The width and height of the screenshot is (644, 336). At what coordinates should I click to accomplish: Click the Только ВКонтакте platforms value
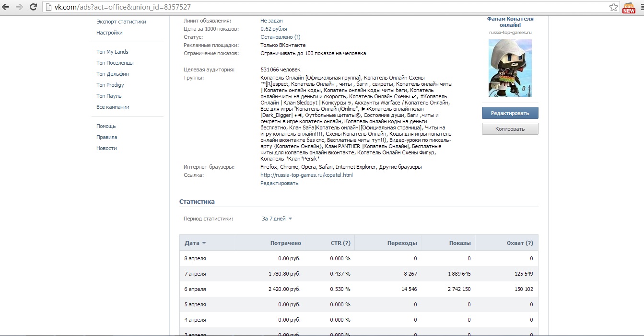pyautogui.click(x=283, y=45)
